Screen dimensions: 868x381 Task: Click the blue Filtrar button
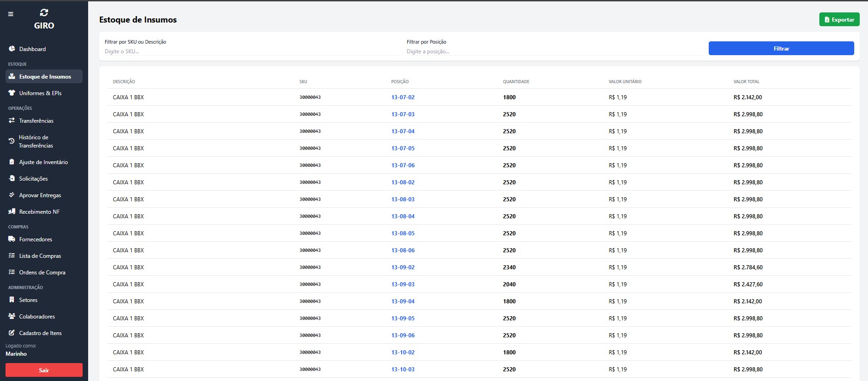coord(781,48)
